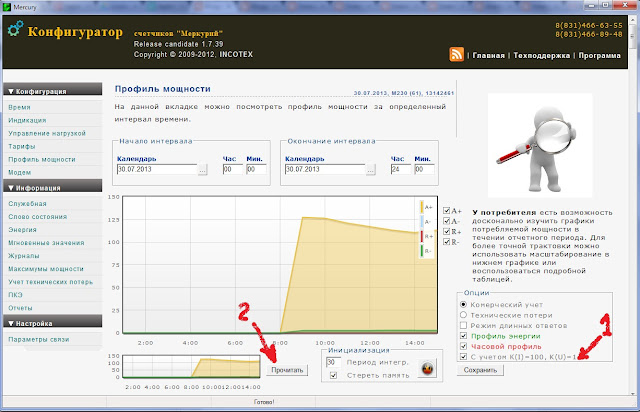Open Параметры связи in sidebar
Screen dimensions: 640x412
[39, 339]
